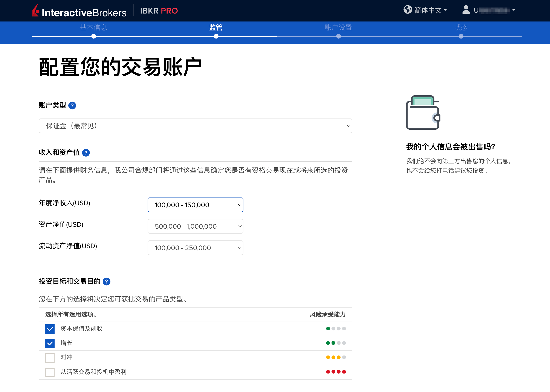
Task: Click the risk tolerance dots for 对冲
Action: click(x=336, y=358)
